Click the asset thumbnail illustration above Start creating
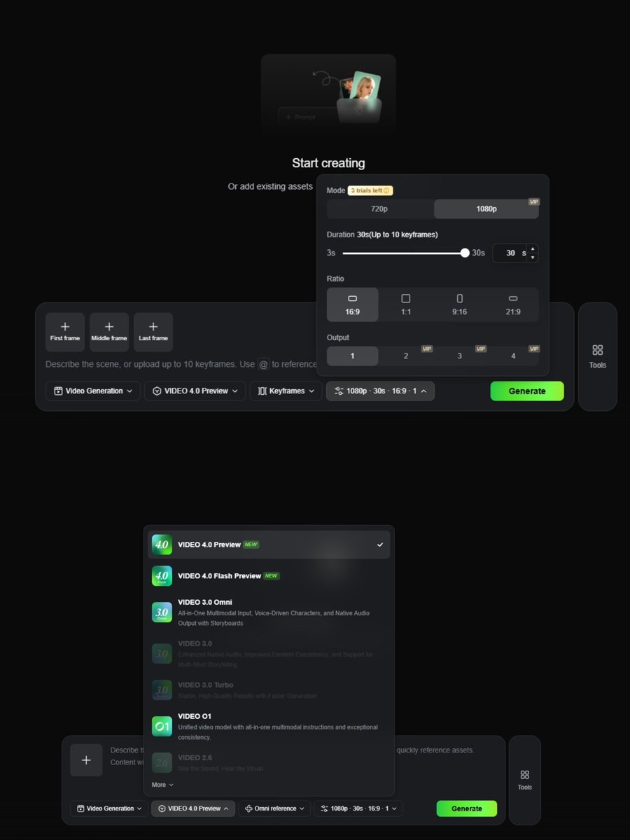The width and height of the screenshot is (630, 840). [328, 94]
